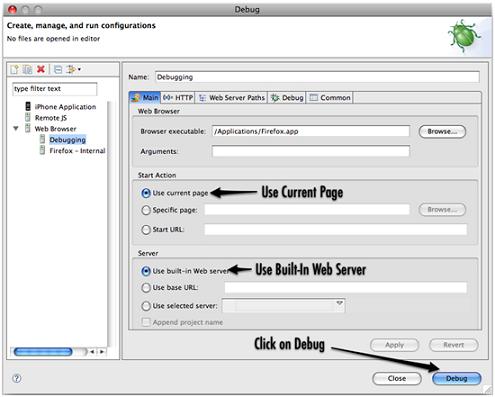495x397 pixels.
Task: Open the Use selected server dropdown
Action: click(x=283, y=305)
